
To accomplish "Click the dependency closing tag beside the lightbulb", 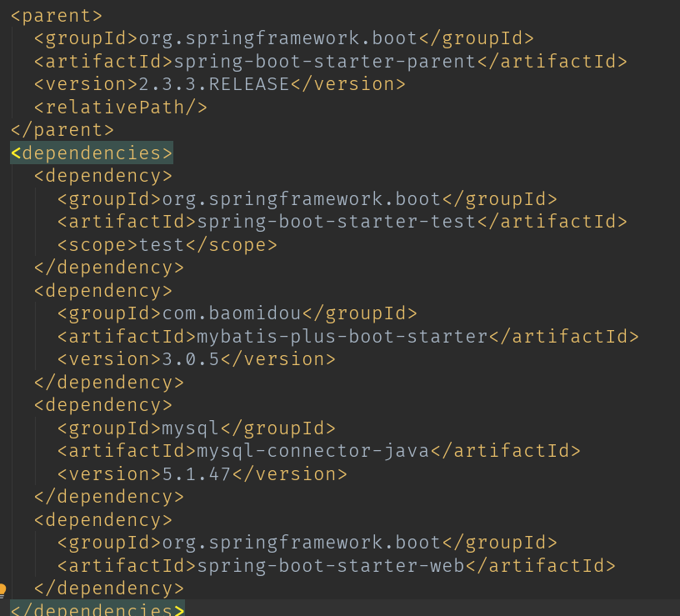I will tap(109, 588).
